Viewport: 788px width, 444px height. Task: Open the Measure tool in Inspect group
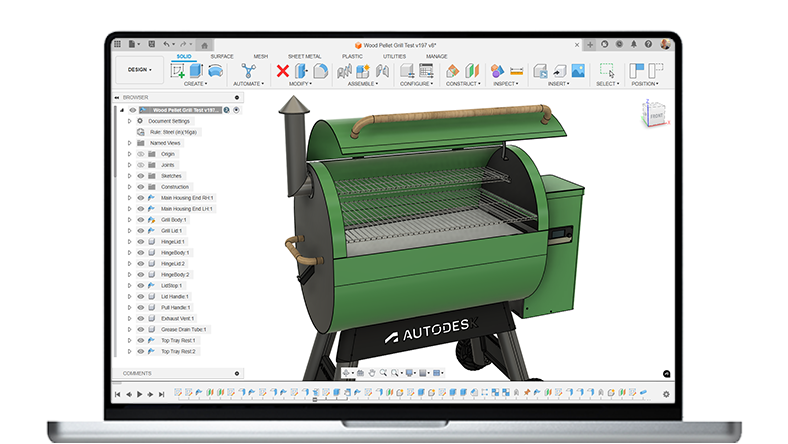point(516,70)
